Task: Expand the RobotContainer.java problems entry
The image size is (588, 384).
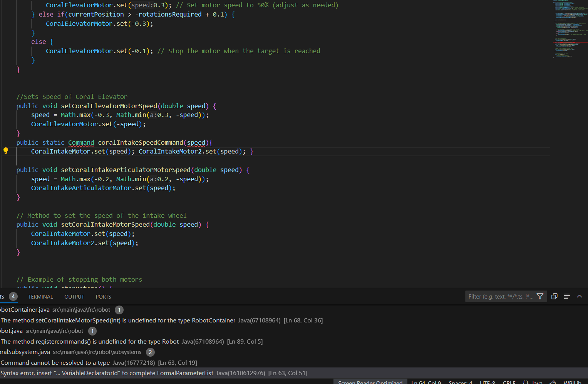Action: [25, 309]
